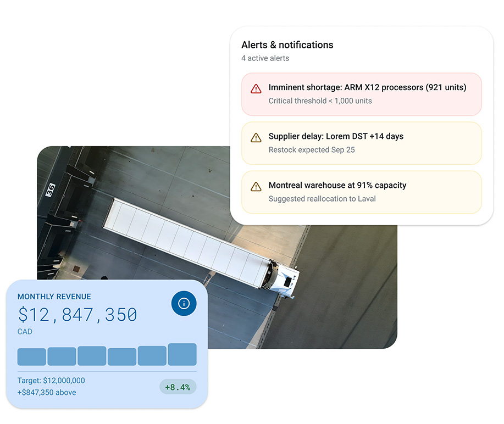Screen dimensions: 504x424
Task: Open the Montreal warehouse at 91% capacity alert
Action: pos(362,192)
